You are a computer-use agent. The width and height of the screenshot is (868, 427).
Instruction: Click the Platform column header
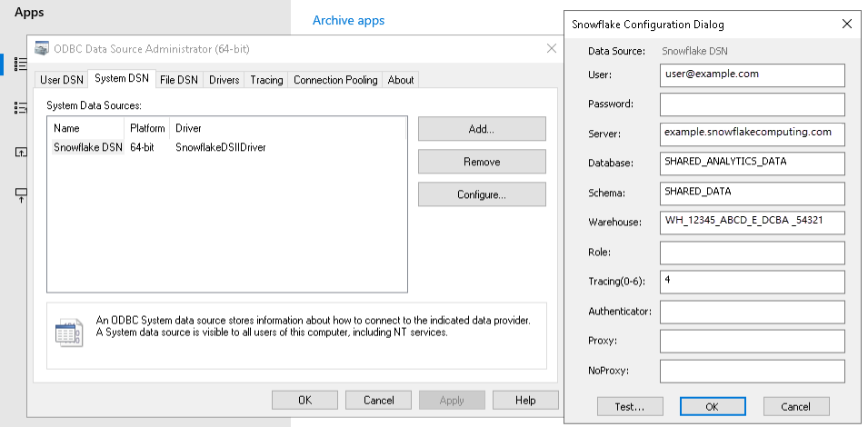147,128
